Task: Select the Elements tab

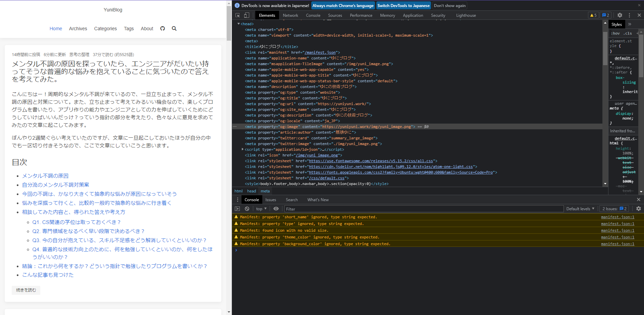Action: point(267,15)
